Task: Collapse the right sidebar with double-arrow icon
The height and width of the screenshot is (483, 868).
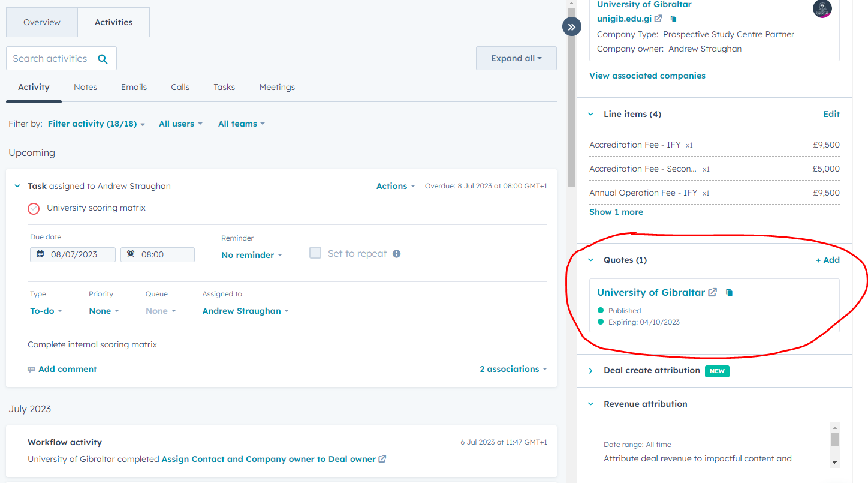Action: (572, 26)
